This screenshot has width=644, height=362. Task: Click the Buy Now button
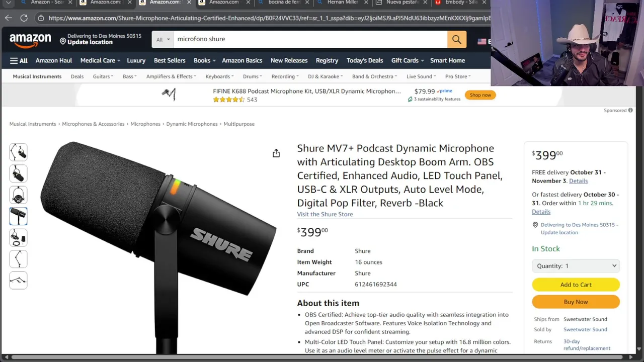click(576, 302)
